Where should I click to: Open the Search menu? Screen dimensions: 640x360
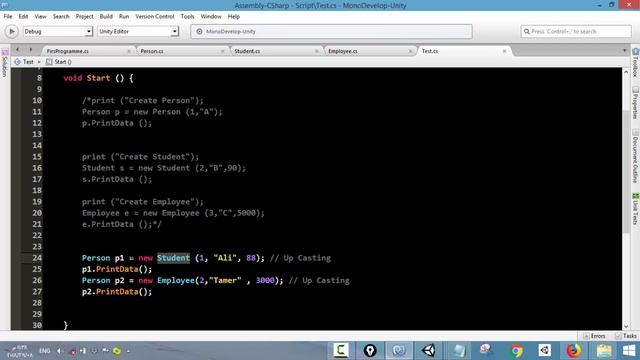[61, 16]
